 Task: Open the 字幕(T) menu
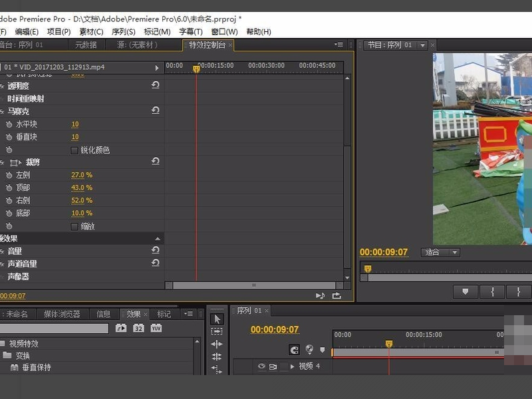coord(191,32)
